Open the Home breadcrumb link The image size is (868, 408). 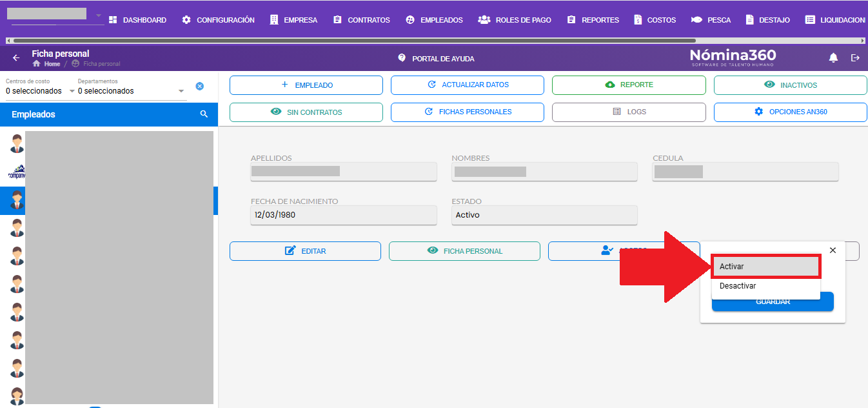46,64
